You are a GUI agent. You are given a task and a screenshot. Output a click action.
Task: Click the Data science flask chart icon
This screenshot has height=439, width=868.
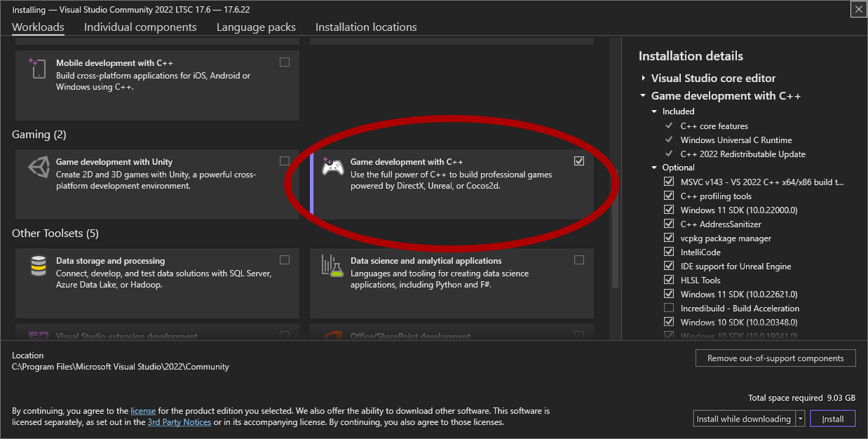332,266
